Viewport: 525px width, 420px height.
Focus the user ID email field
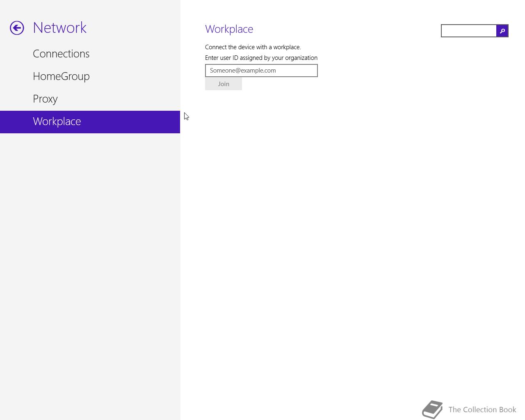[261, 71]
